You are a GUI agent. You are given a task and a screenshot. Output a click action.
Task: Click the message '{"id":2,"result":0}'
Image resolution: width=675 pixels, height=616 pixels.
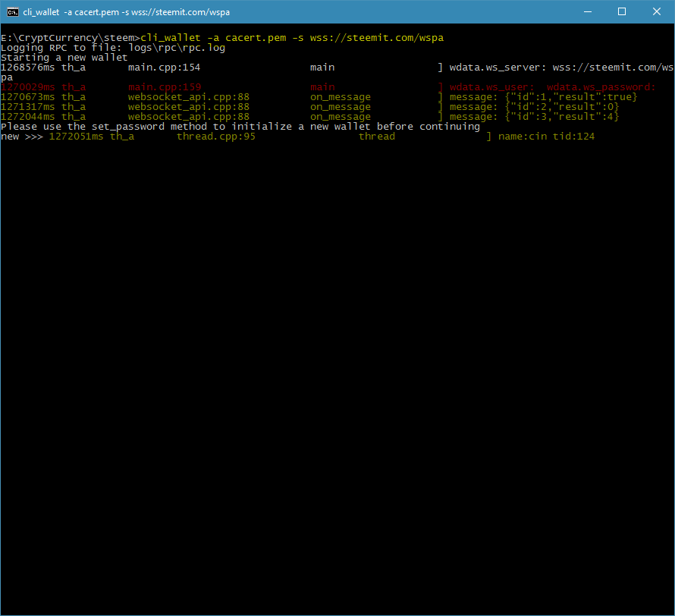[562, 107]
